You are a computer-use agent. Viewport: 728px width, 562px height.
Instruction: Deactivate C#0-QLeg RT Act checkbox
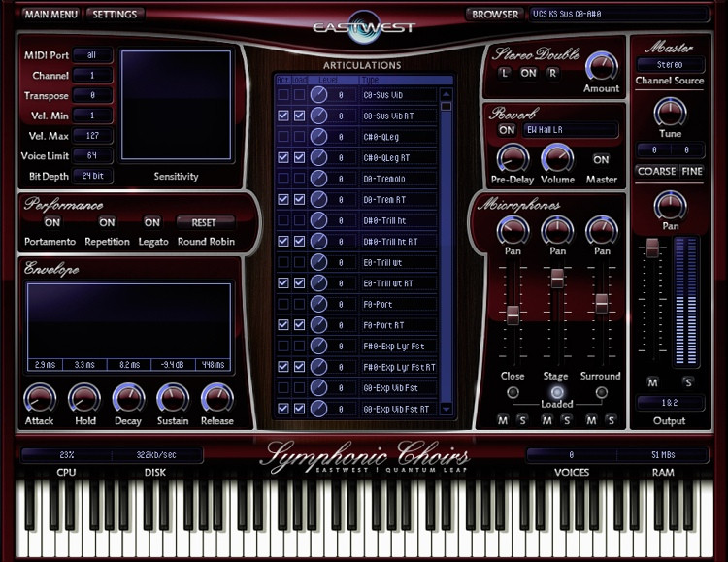(x=282, y=157)
